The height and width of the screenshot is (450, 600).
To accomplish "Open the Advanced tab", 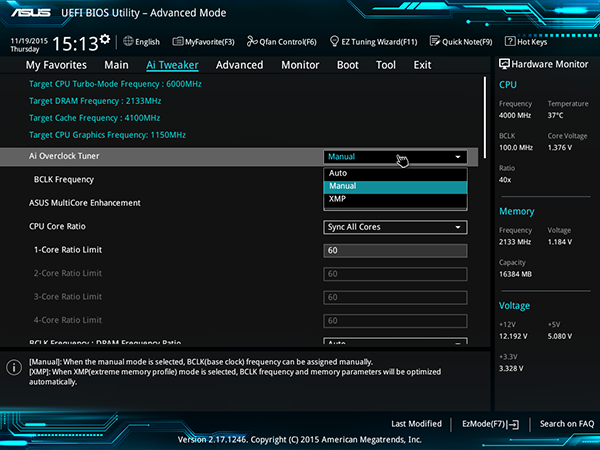I will point(240,65).
